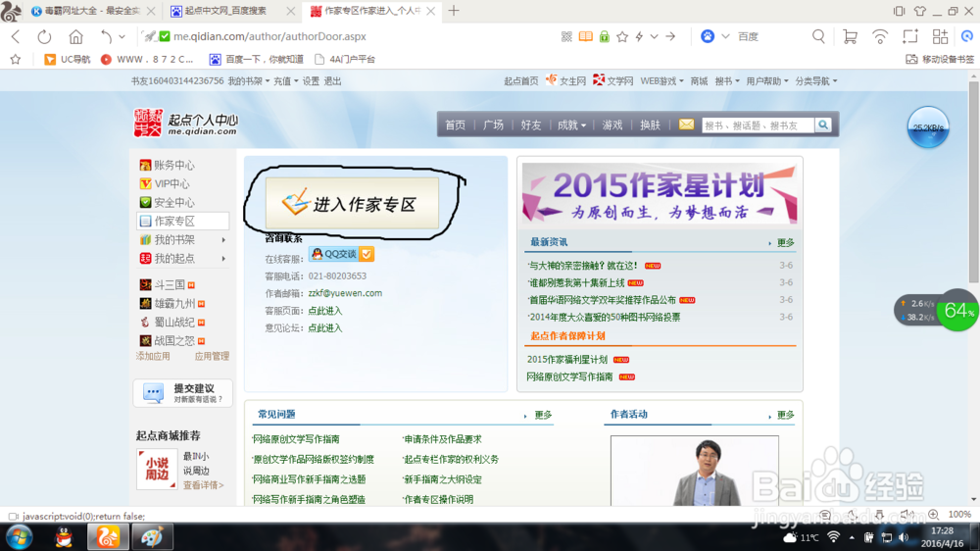
Task: Click the Windows Start button
Action: point(20,537)
